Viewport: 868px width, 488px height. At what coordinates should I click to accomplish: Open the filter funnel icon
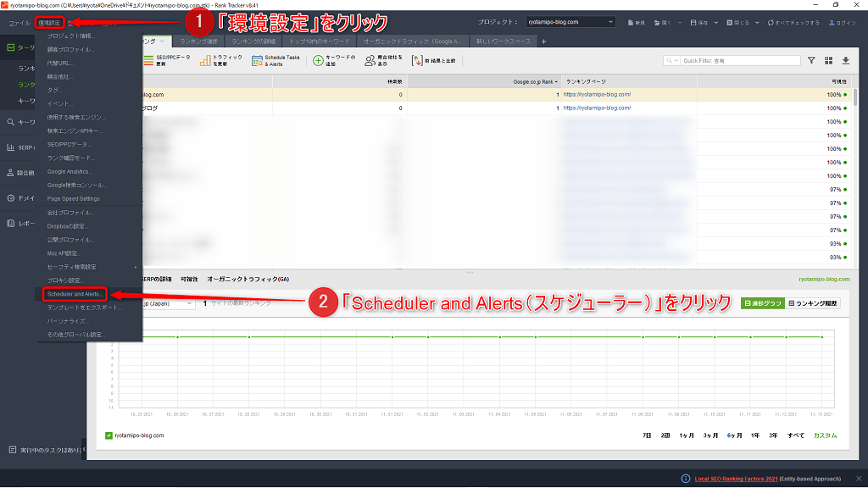[811, 61]
